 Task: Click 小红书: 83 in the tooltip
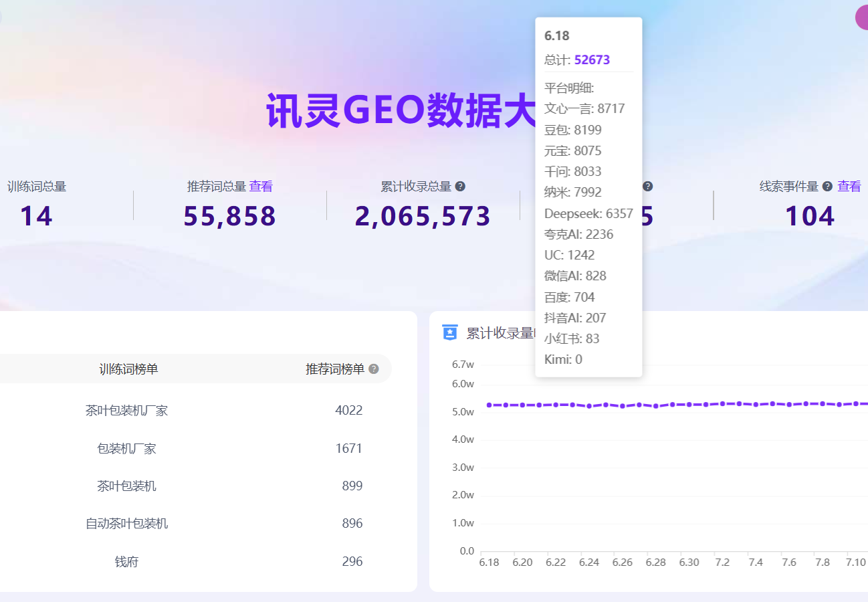tap(572, 338)
